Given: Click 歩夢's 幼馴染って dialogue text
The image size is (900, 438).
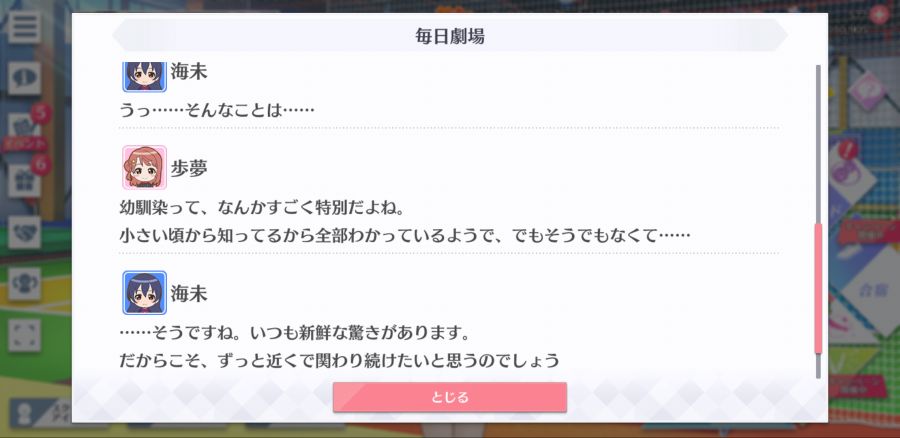Looking at the screenshot, I should click(262, 207).
